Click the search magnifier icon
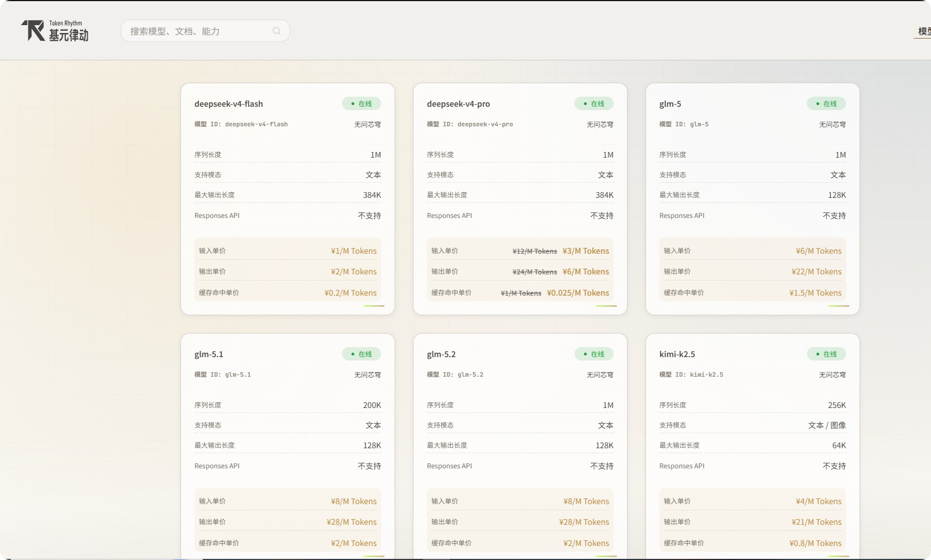 (x=277, y=31)
